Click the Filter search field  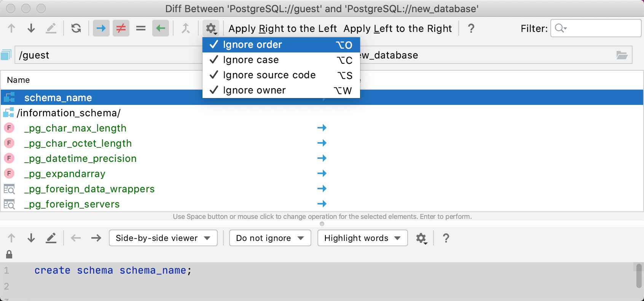[596, 28]
